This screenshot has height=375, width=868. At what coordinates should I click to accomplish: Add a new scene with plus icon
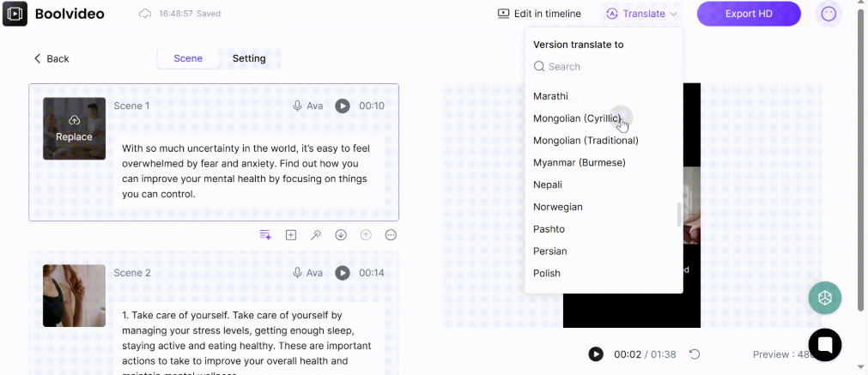pyautogui.click(x=291, y=235)
